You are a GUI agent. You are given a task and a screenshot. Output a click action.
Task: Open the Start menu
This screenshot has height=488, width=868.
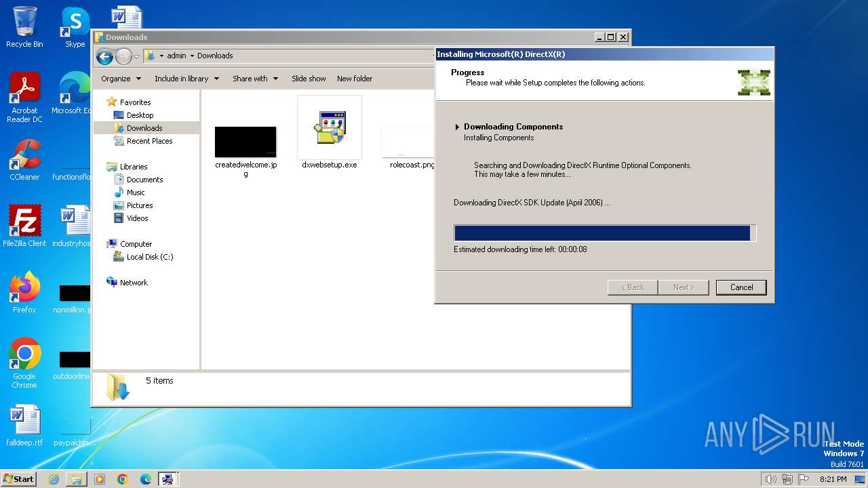click(x=18, y=479)
